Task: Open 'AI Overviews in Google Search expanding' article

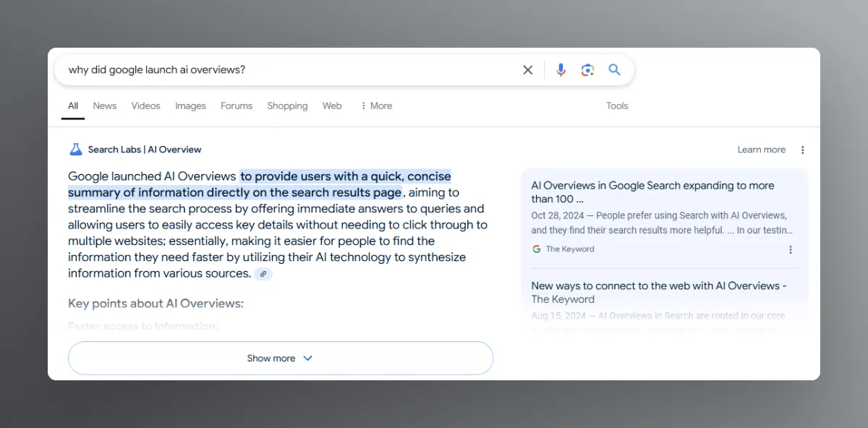Action: [652, 192]
